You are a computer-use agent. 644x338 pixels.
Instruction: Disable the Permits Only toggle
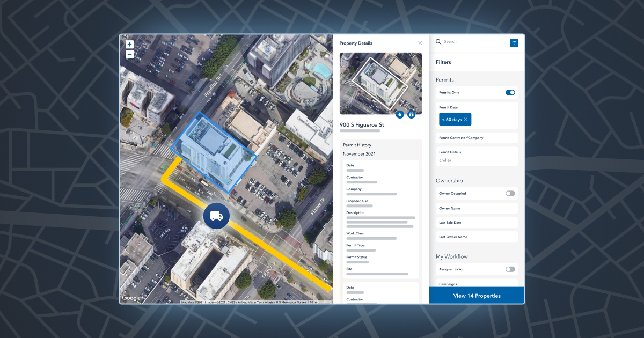[509, 92]
